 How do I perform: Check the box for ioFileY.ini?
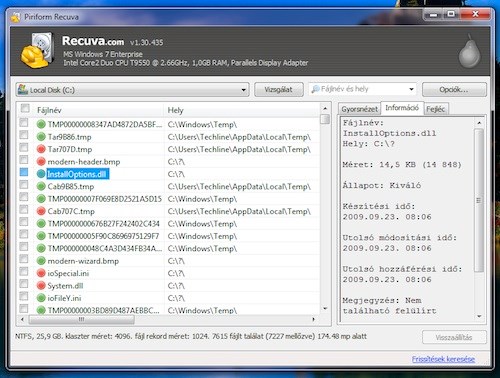[x=24, y=296]
